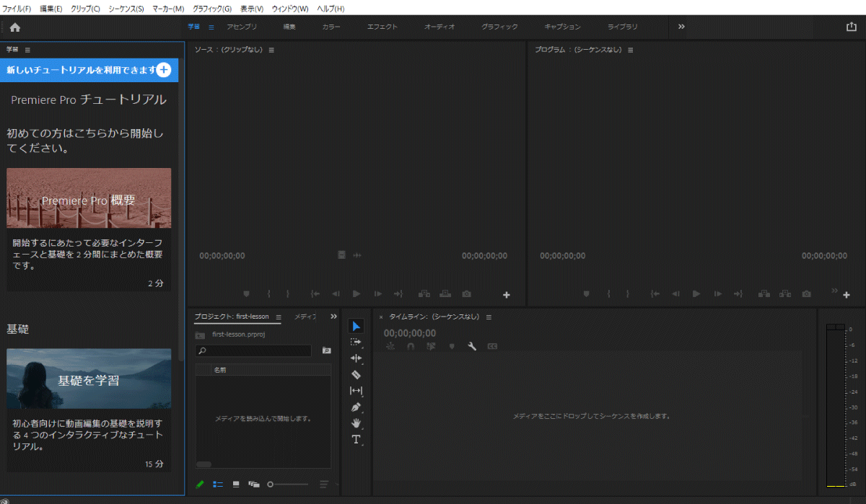
Task: Open Program panel menu
Action: tap(630, 50)
